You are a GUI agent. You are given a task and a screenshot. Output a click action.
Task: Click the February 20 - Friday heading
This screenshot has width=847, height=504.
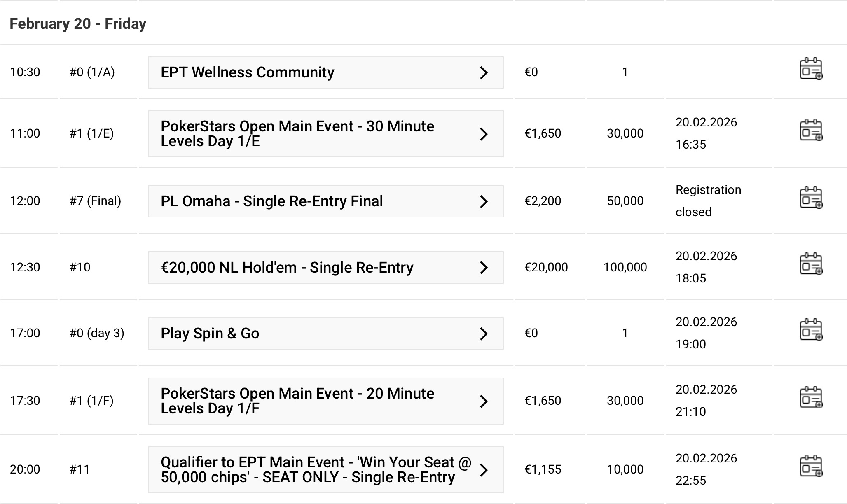pyautogui.click(x=78, y=24)
